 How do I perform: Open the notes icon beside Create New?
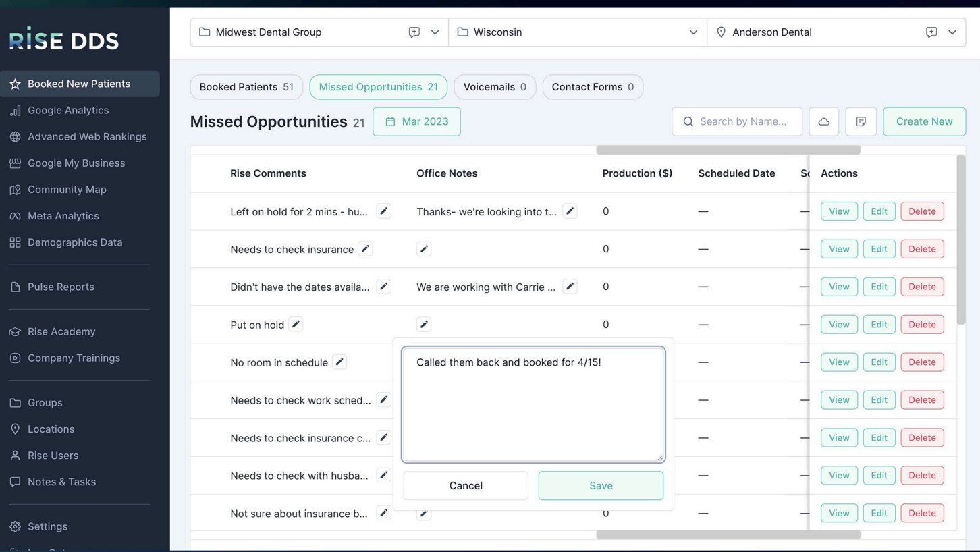pos(861,121)
